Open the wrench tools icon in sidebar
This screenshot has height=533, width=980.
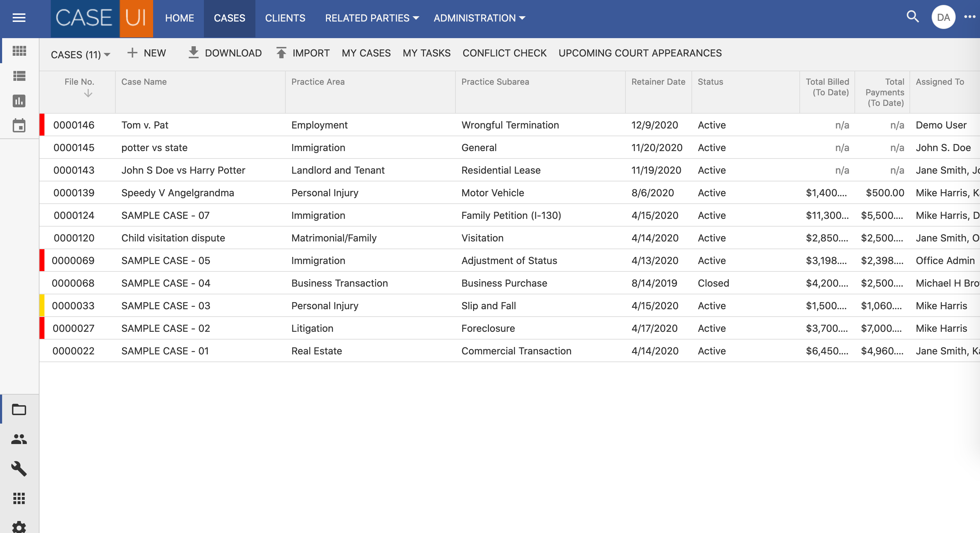19,469
